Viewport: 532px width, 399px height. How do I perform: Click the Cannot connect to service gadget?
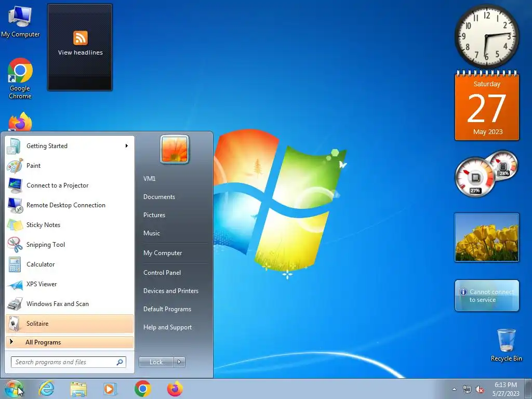(x=487, y=296)
